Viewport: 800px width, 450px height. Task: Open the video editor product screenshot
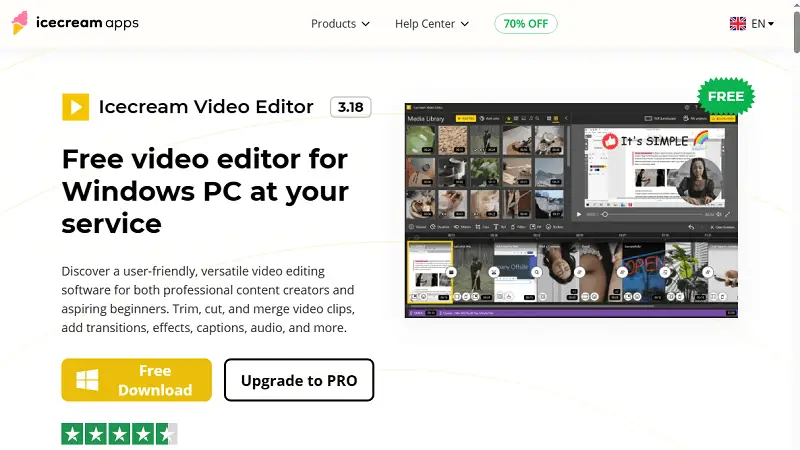571,210
